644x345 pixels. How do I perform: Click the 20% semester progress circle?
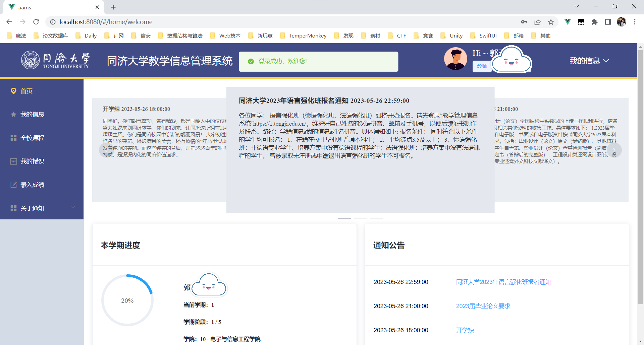[x=127, y=300]
